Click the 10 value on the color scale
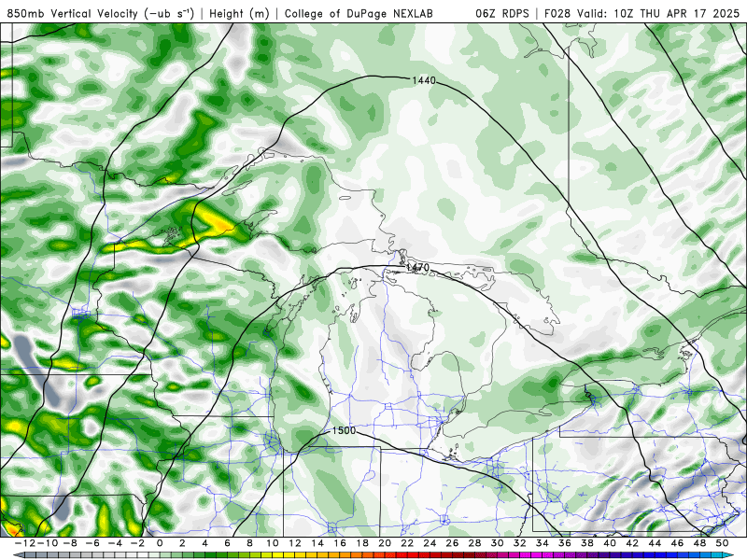 click(272, 543)
